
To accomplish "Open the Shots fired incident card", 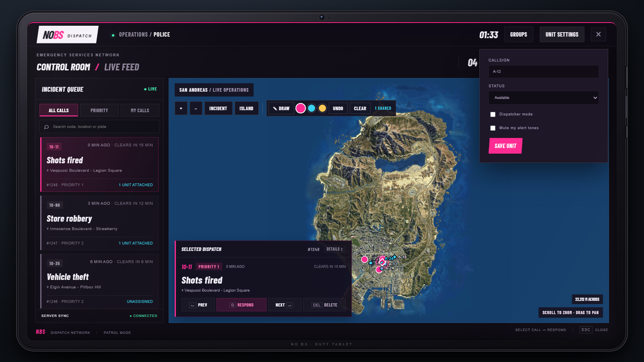I will (x=99, y=165).
